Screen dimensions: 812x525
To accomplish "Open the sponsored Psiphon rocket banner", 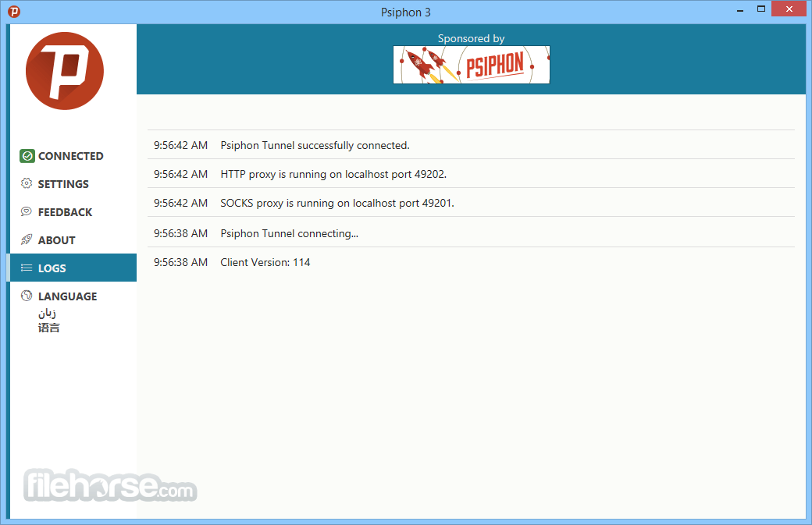I will click(472, 65).
